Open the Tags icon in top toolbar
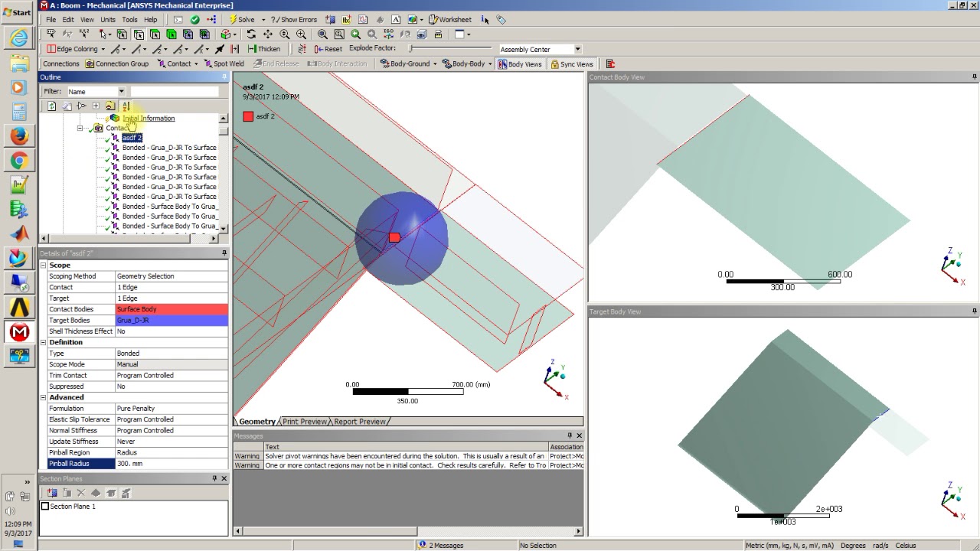 pos(501,20)
